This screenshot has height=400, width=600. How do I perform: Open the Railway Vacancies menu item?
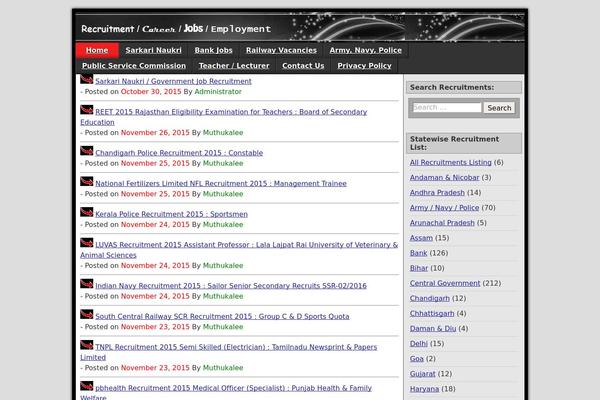pos(281,50)
